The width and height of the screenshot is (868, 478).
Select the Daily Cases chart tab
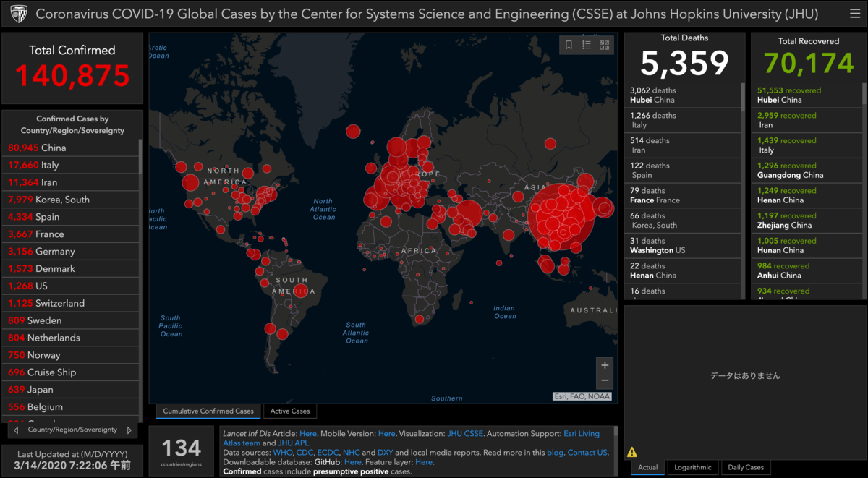click(745, 467)
